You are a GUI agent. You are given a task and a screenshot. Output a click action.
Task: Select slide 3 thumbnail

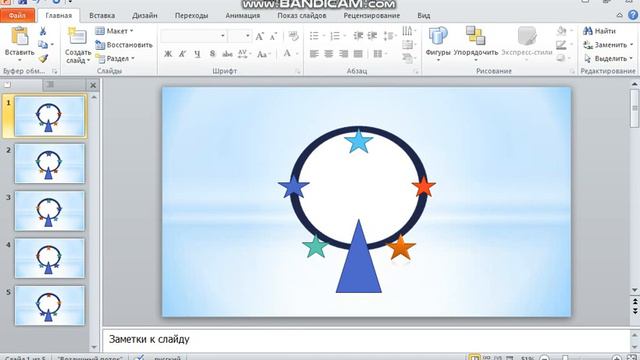50,211
